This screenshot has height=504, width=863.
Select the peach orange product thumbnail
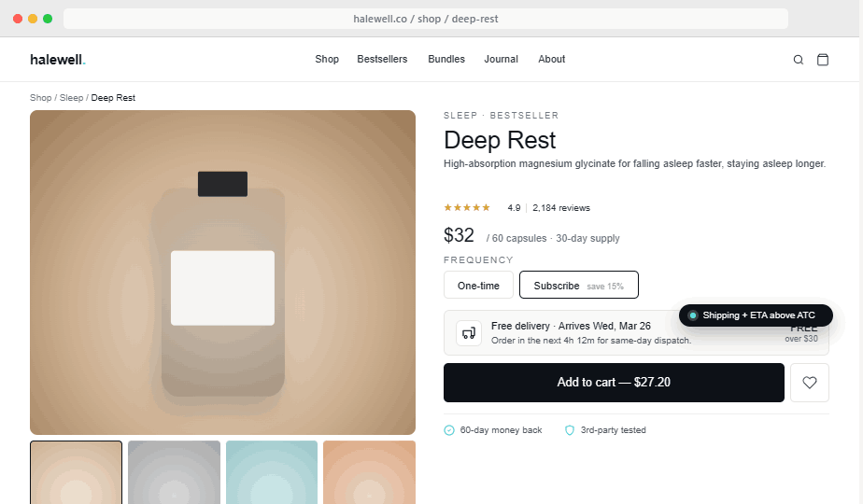pos(369,472)
